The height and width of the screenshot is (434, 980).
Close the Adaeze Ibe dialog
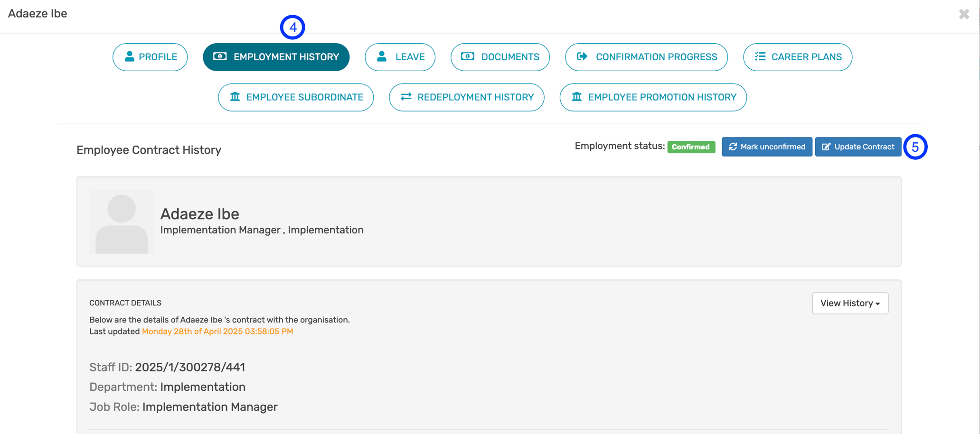[x=964, y=14]
